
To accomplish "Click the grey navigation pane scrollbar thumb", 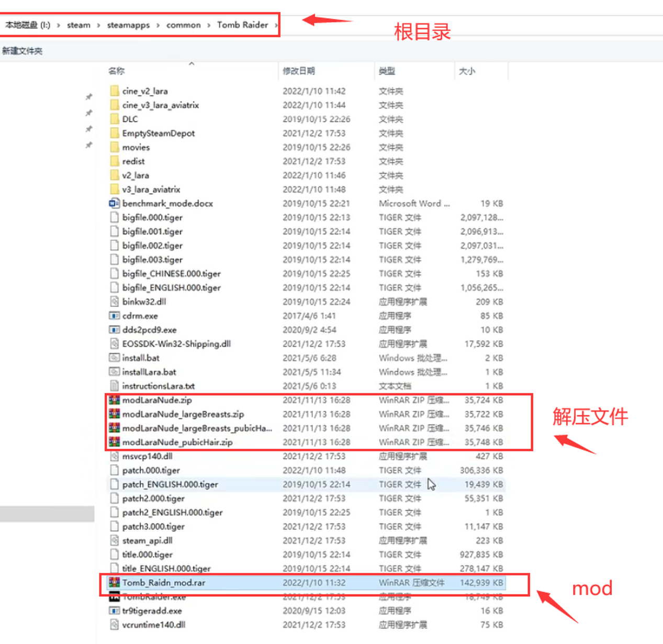I will (47, 514).
